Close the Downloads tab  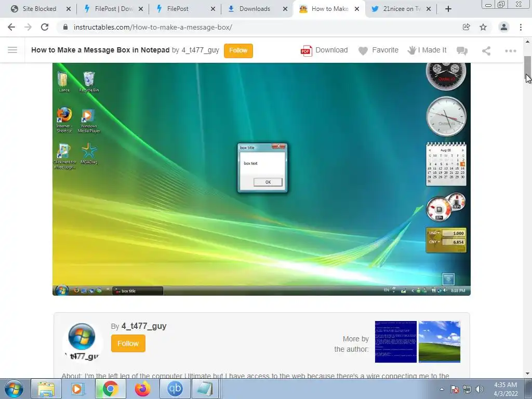pyautogui.click(x=285, y=9)
